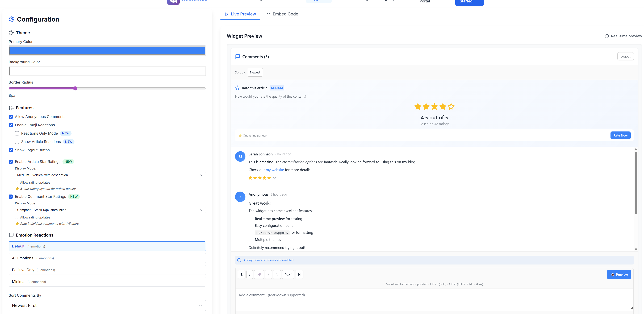The height and width of the screenshot is (314, 644).
Task: Click the Bold formatting icon in comment editor
Action: pyautogui.click(x=241, y=274)
